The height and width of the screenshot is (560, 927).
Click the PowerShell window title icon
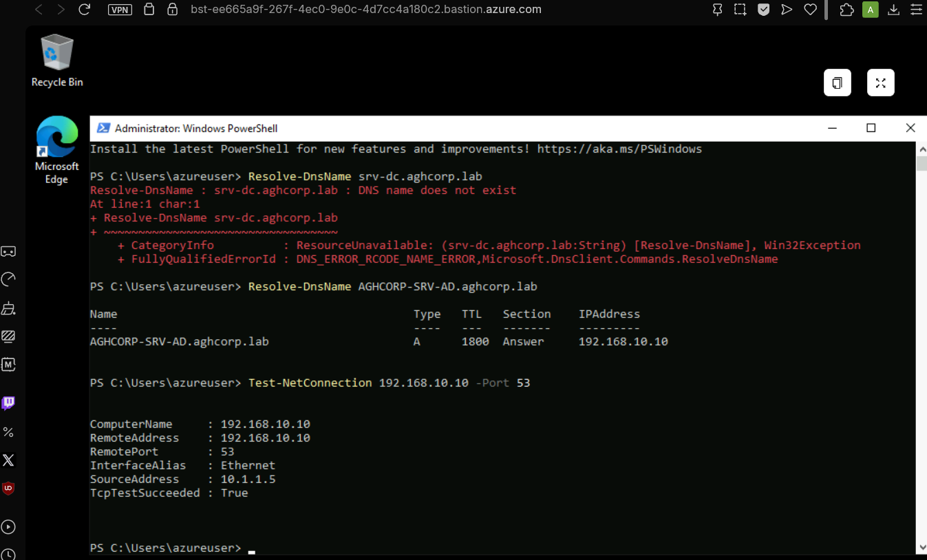click(103, 128)
